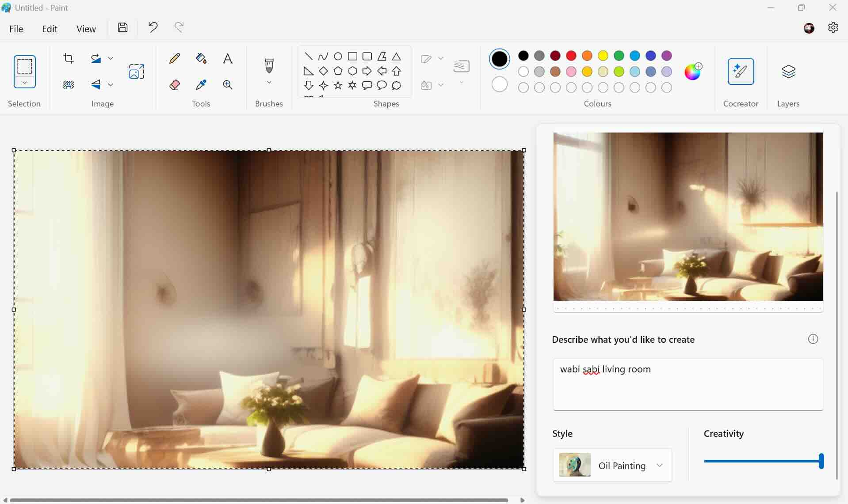Viewport: 848px width, 504px height.
Task: Select the Line shape
Action: (309, 57)
